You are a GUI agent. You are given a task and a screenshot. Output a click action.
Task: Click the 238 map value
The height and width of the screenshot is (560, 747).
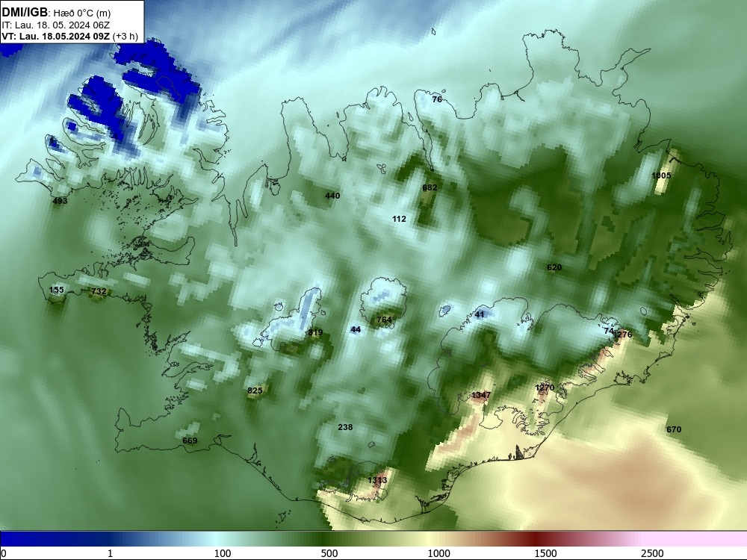[x=345, y=427]
